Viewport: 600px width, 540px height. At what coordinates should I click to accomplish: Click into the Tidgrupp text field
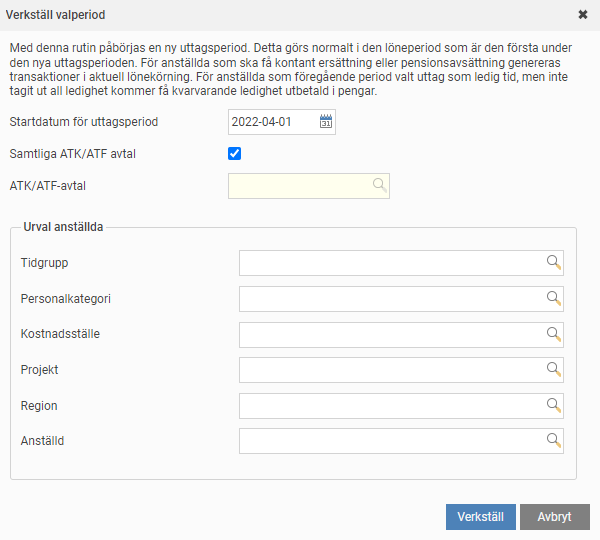point(390,263)
